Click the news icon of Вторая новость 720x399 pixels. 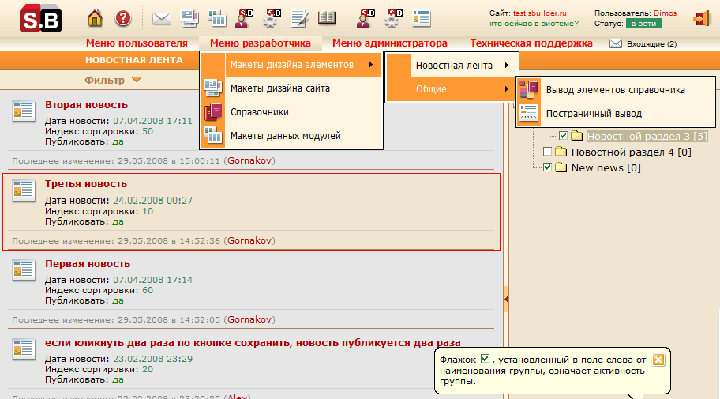tap(23, 111)
